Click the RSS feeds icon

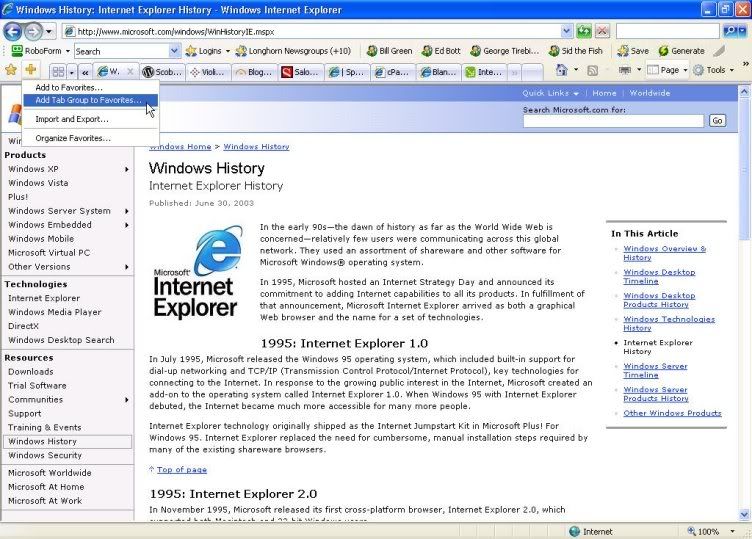[x=593, y=70]
